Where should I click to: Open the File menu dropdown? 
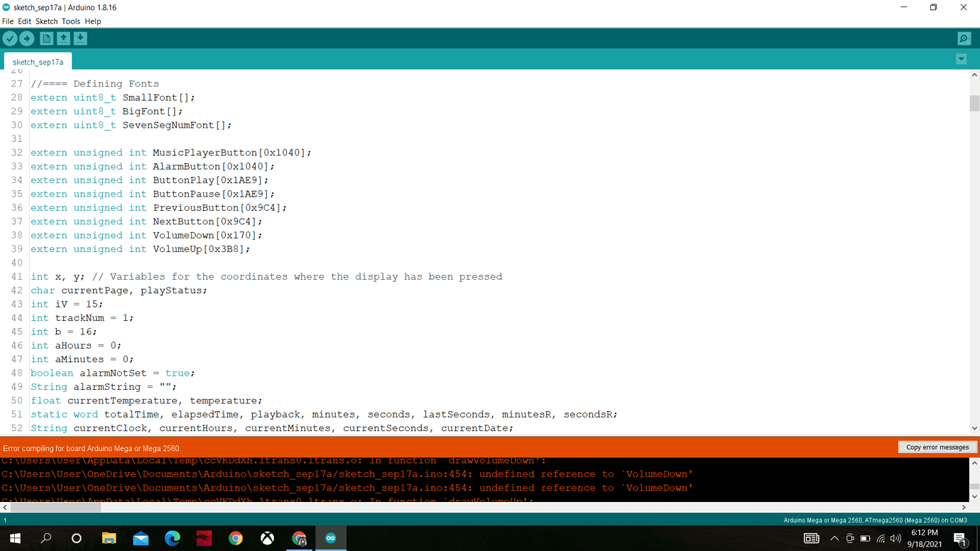(x=8, y=21)
